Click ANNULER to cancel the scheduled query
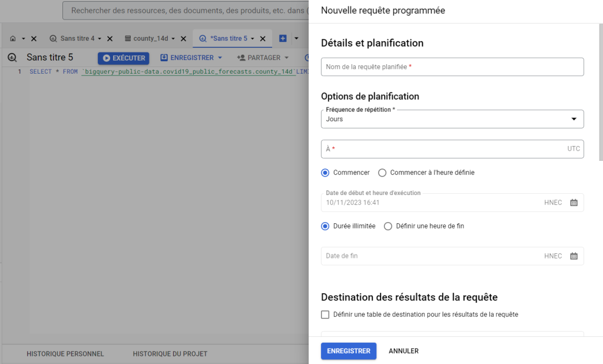The height and width of the screenshot is (364, 603). (x=403, y=351)
